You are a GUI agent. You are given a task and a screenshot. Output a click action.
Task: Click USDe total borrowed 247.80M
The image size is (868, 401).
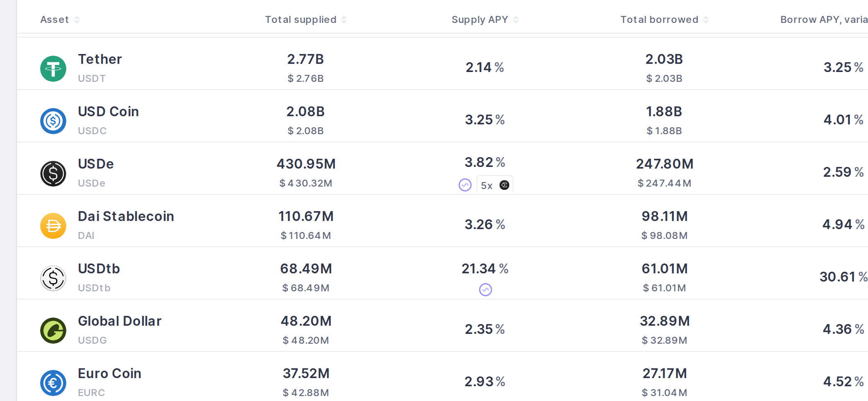coord(665,164)
